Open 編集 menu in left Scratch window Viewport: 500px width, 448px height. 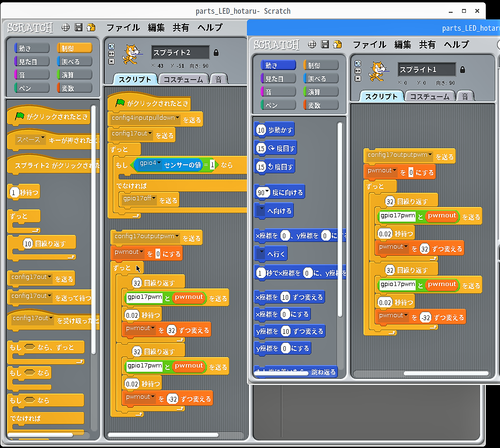156,28
